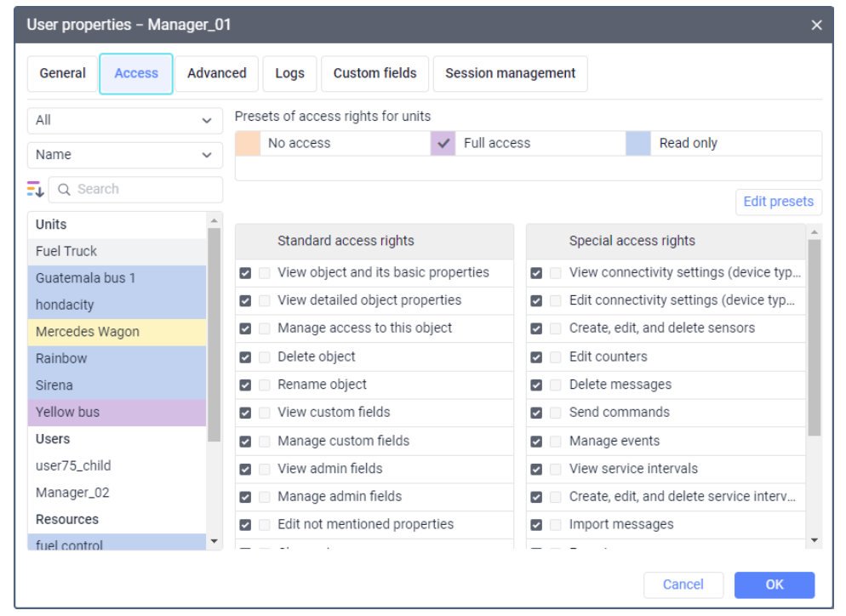Disable the Send commands checkbox
Screen dimensions: 846x616
(536, 413)
